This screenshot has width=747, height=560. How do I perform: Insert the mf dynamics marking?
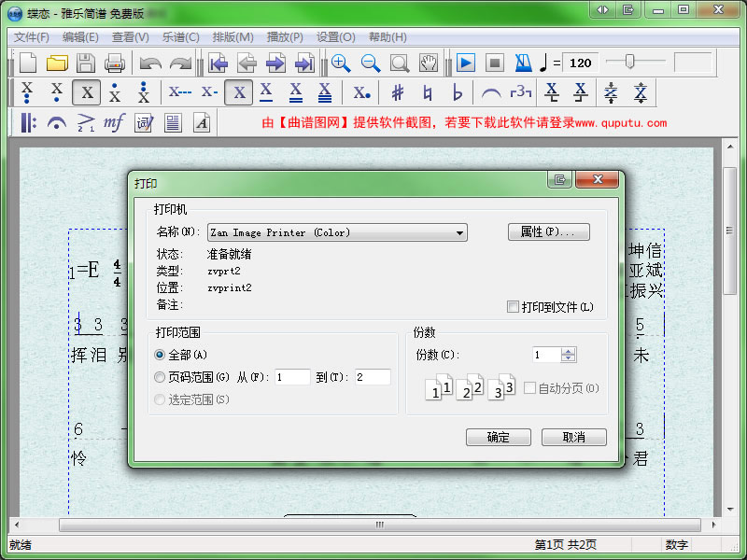click(x=114, y=123)
